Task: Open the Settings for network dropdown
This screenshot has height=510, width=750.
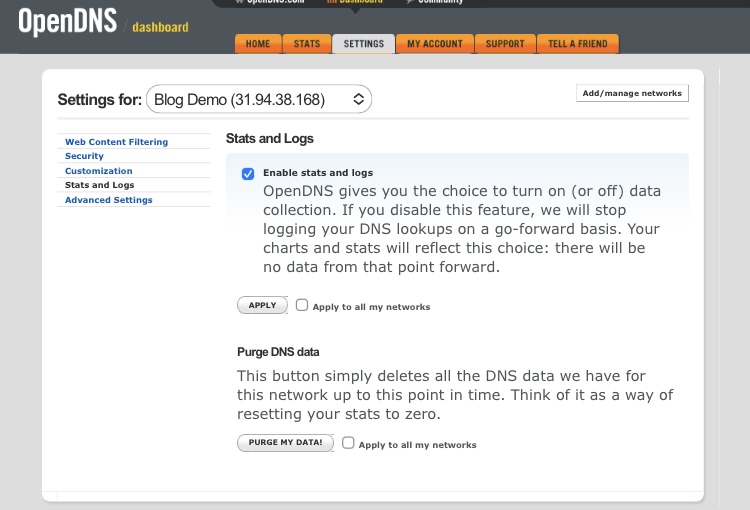Action: [259, 99]
